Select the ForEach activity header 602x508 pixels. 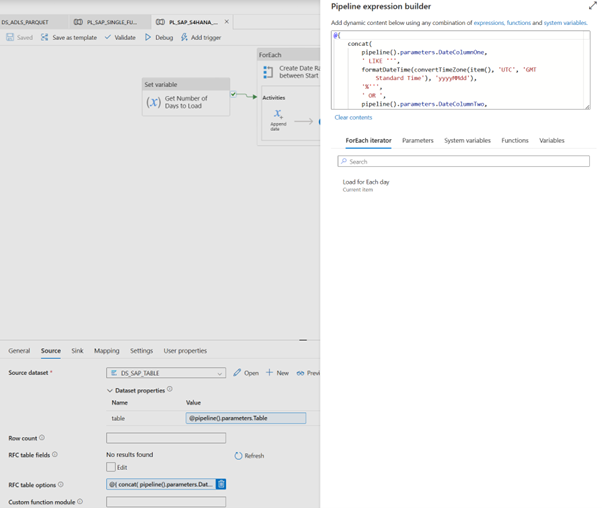(288, 55)
